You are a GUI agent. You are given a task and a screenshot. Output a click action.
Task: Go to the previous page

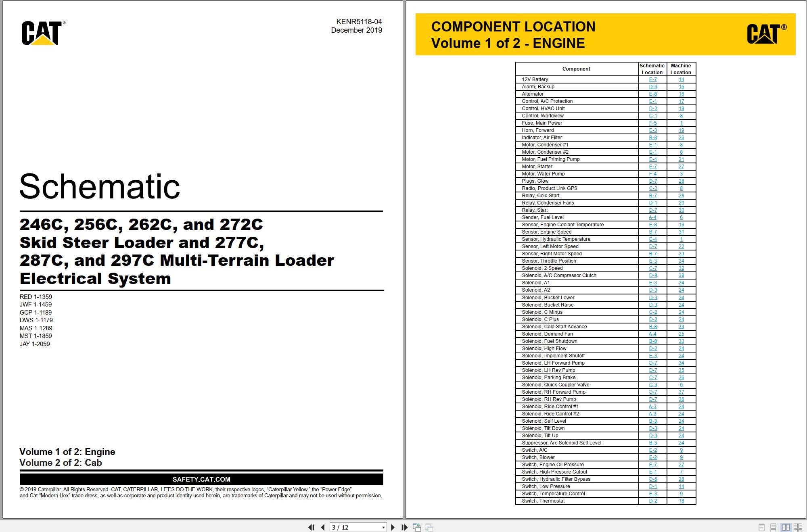tap(323, 527)
